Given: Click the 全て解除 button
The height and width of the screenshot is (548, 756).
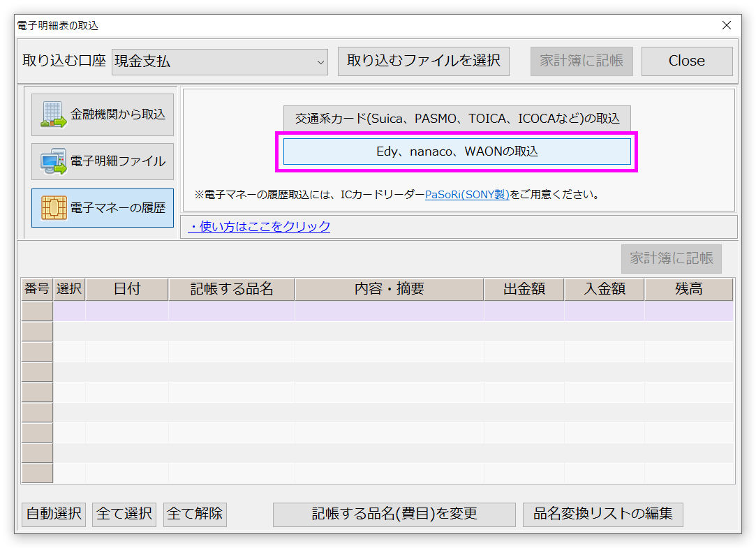Looking at the screenshot, I should (195, 514).
